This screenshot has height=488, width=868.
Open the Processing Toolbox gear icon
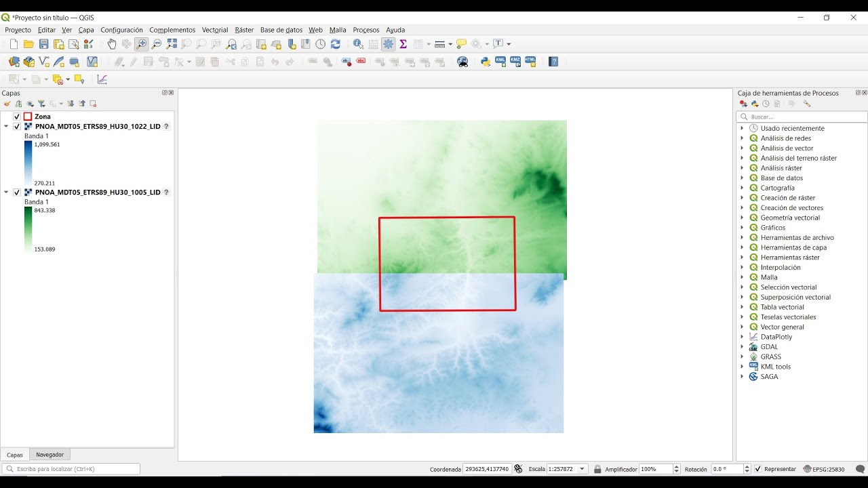pyautogui.click(x=388, y=44)
